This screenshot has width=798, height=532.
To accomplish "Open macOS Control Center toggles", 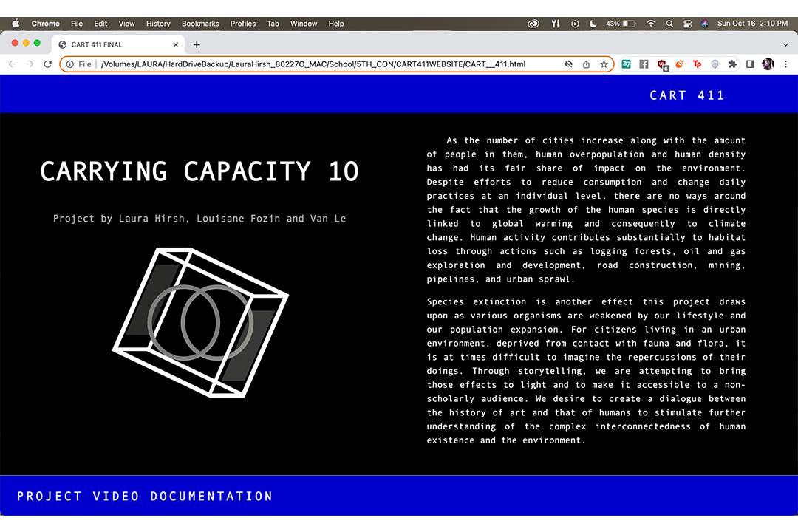I will [x=687, y=24].
